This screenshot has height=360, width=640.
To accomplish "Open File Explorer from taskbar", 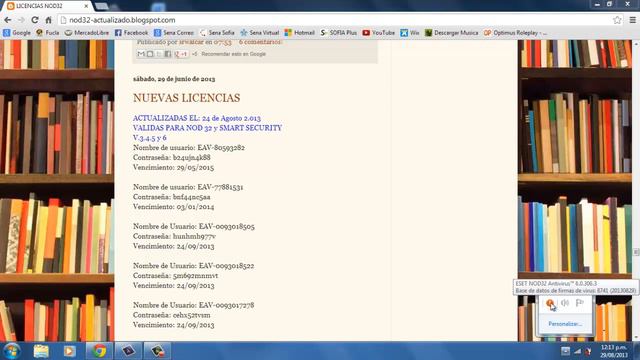I will [x=41, y=351].
